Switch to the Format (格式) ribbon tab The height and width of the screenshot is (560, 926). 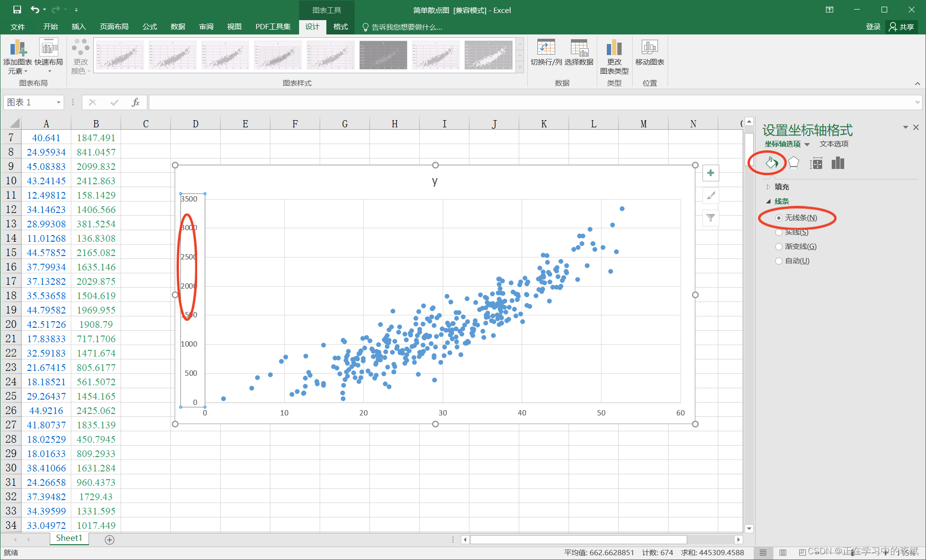(x=340, y=27)
